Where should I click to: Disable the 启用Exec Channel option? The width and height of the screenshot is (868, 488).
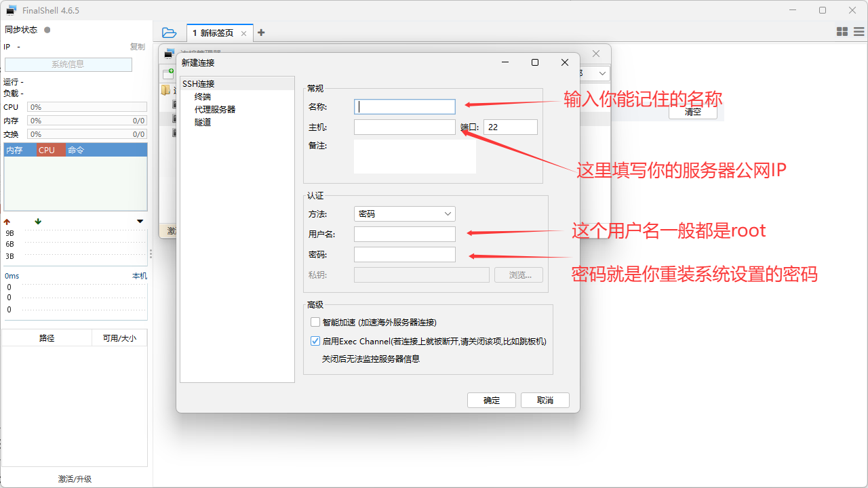315,340
